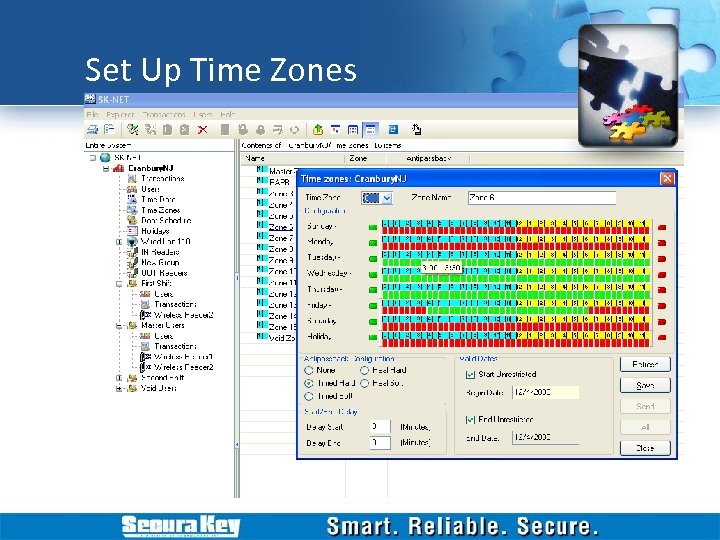720x540 pixels.
Task: Toggle the Start Unrestricted checkbox
Action: (x=470, y=375)
